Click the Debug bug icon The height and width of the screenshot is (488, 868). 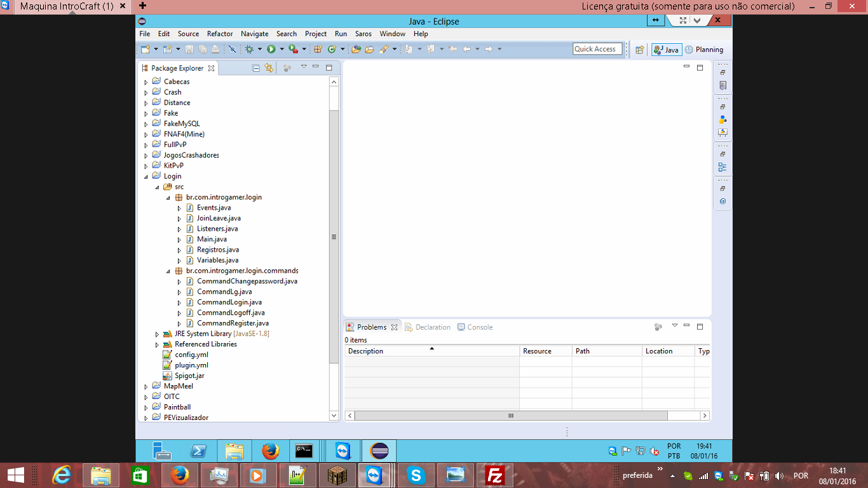click(x=249, y=49)
